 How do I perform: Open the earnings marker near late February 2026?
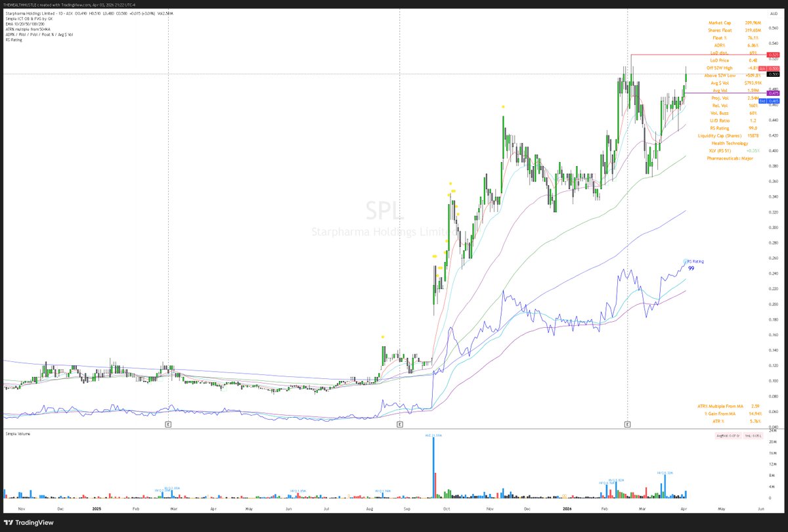pyautogui.click(x=628, y=425)
